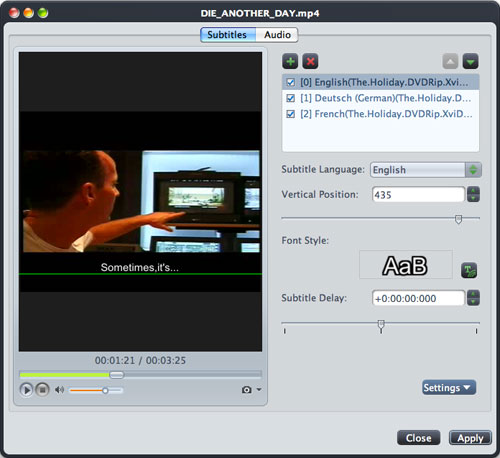Move subtitle down with the green arrow icon
The image size is (500, 458).
tap(471, 62)
